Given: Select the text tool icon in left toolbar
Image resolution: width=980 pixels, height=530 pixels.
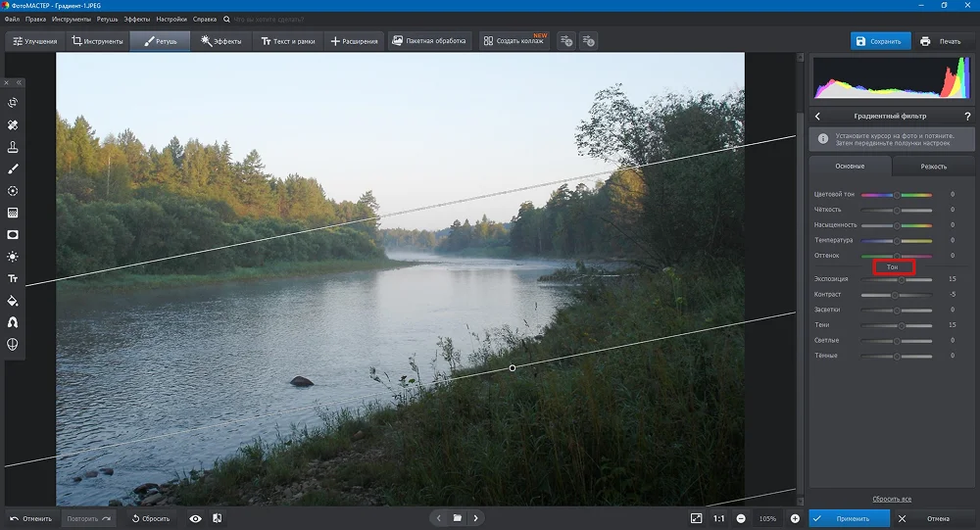Looking at the screenshot, I should [13, 279].
